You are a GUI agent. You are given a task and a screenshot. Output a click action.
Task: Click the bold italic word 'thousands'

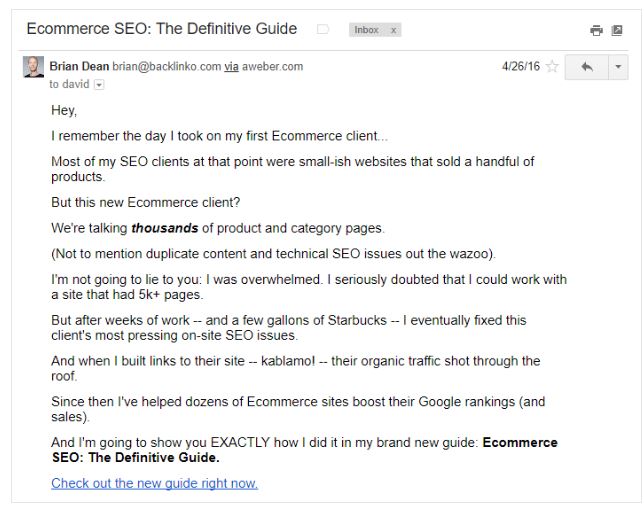(x=165, y=228)
